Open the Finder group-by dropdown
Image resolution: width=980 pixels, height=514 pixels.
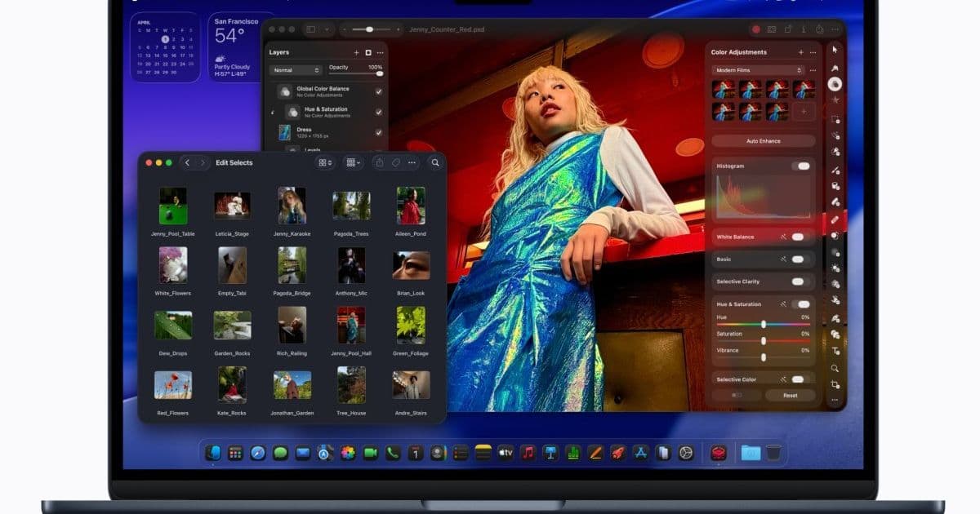tap(354, 163)
